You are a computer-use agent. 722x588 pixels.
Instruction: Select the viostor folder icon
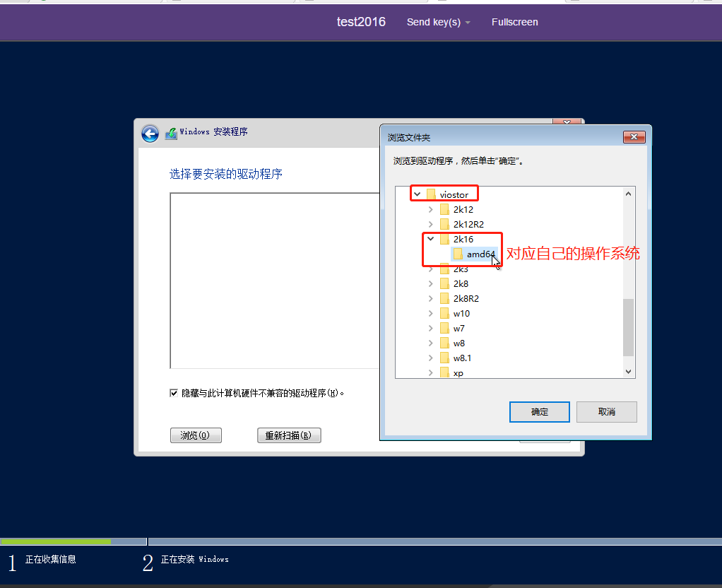point(431,194)
